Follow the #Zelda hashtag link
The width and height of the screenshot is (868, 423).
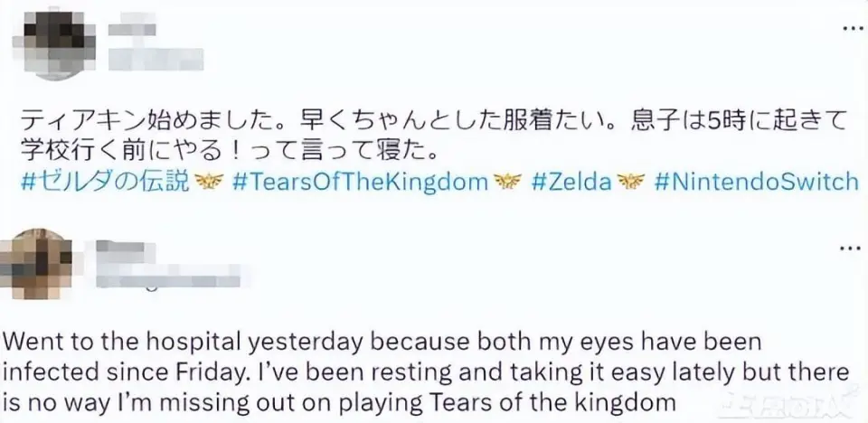click(x=570, y=182)
